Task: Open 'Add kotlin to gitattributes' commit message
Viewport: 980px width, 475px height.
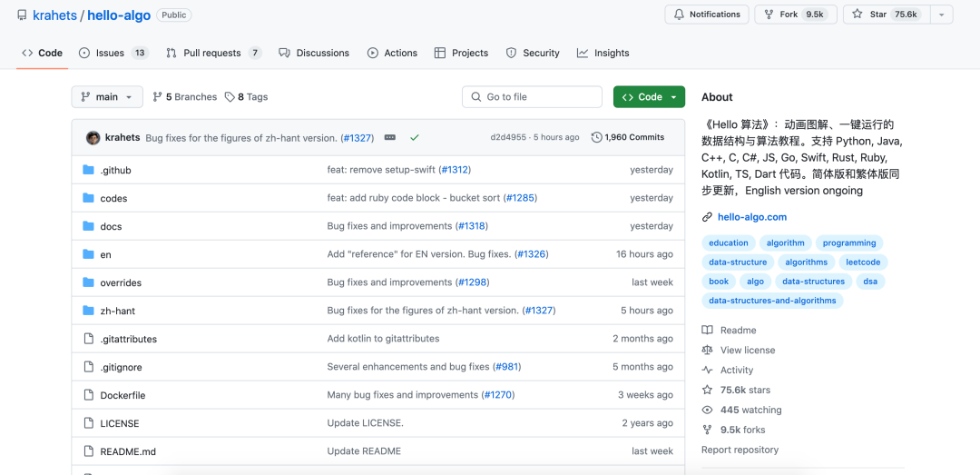Action: (383, 339)
